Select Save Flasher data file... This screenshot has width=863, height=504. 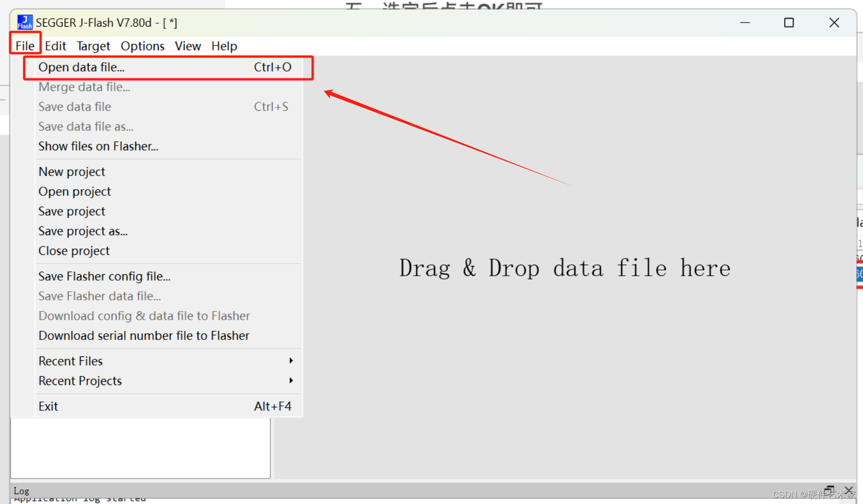(168, 296)
